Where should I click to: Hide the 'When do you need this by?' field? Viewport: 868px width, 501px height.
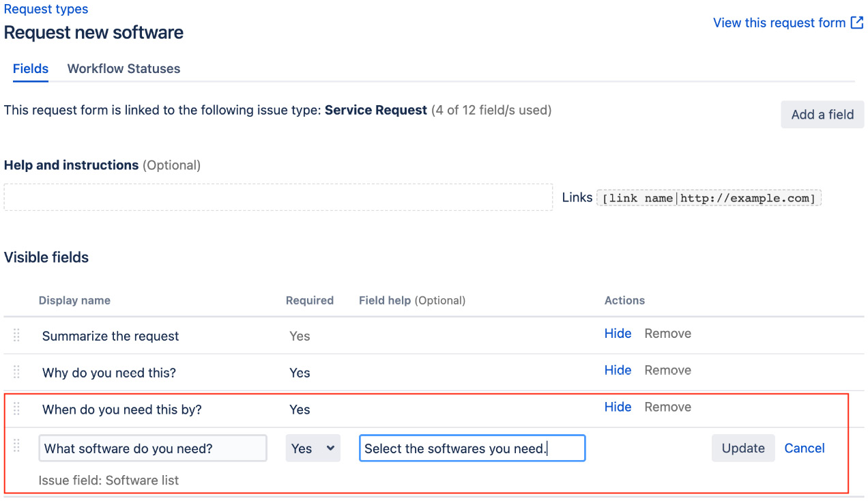[618, 407]
